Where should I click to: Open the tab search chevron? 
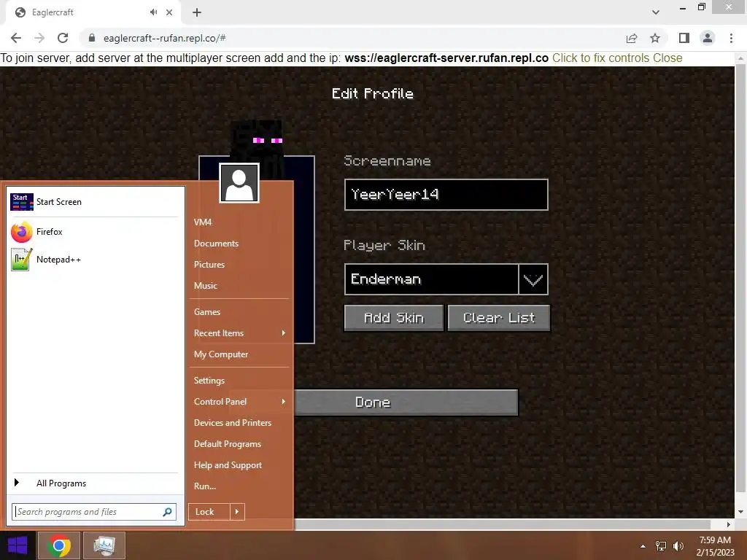click(x=656, y=12)
